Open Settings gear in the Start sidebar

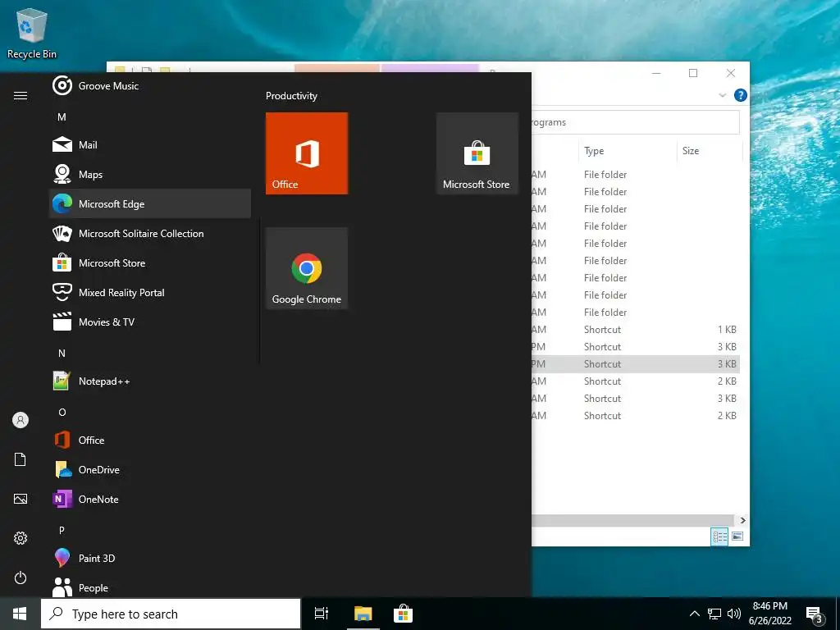point(21,538)
